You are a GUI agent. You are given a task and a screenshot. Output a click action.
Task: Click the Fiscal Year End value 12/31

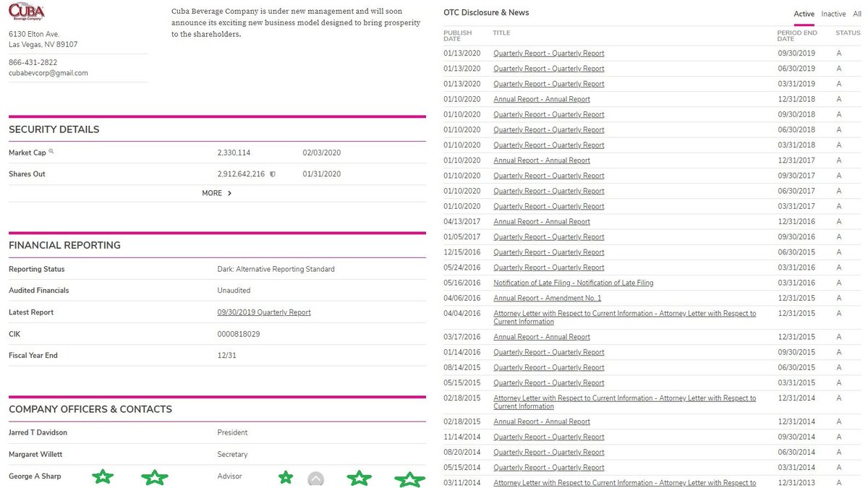(x=227, y=356)
